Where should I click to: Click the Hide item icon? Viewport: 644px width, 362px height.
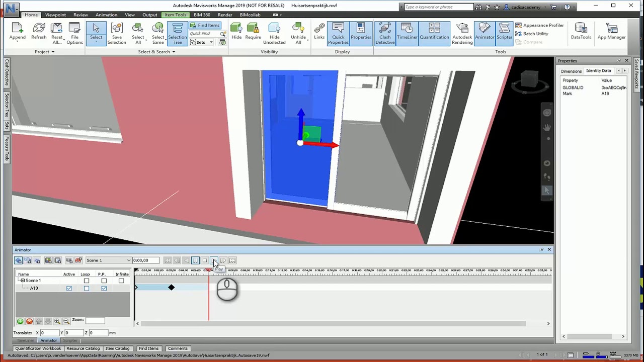(236, 31)
